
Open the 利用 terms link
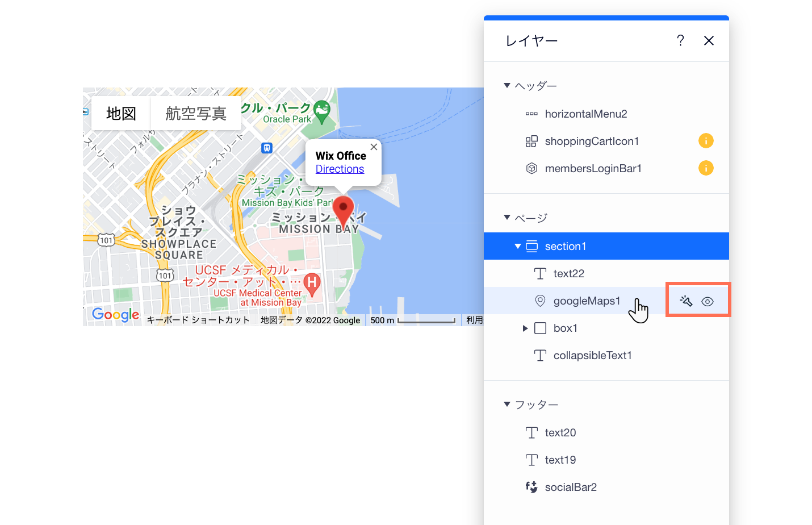[x=474, y=320]
